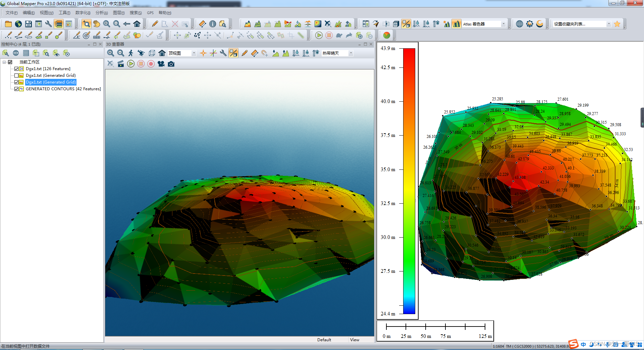Screen dimensions: 644x350
Task: Click the record fly-through red circle button
Action: [x=151, y=64]
